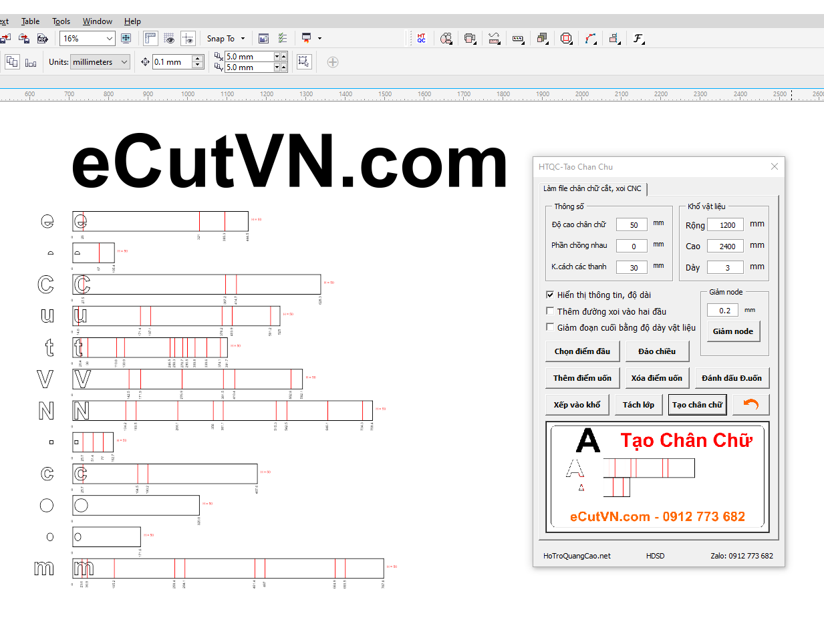Image resolution: width=824 pixels, height=644 pixels.
Task: Select the Làm file chân chữ cắt, xoi CNC tab
Action: tap(592, 188)
